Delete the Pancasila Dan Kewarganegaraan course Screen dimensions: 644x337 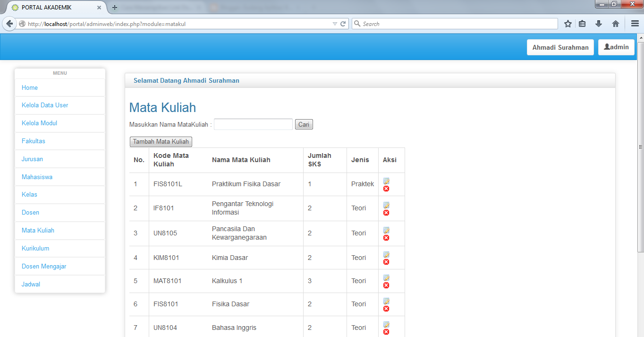(x=386, y=237)
